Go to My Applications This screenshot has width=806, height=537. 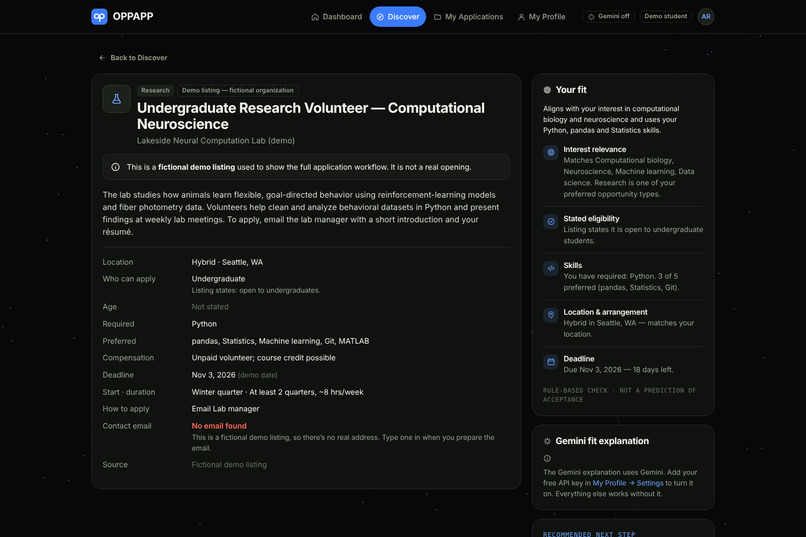pos(468,16)
